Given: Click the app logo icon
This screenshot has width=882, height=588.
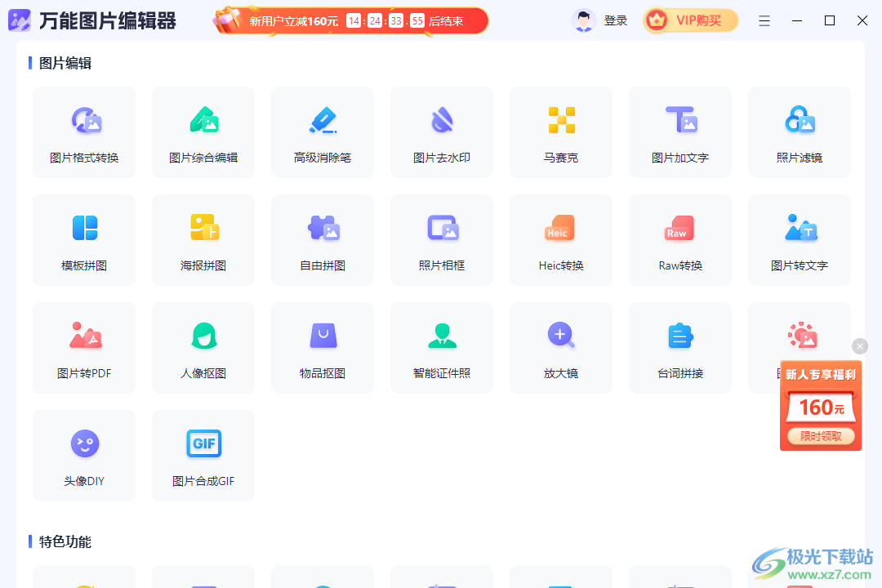Looking at the screenshot, I should 20,20.
